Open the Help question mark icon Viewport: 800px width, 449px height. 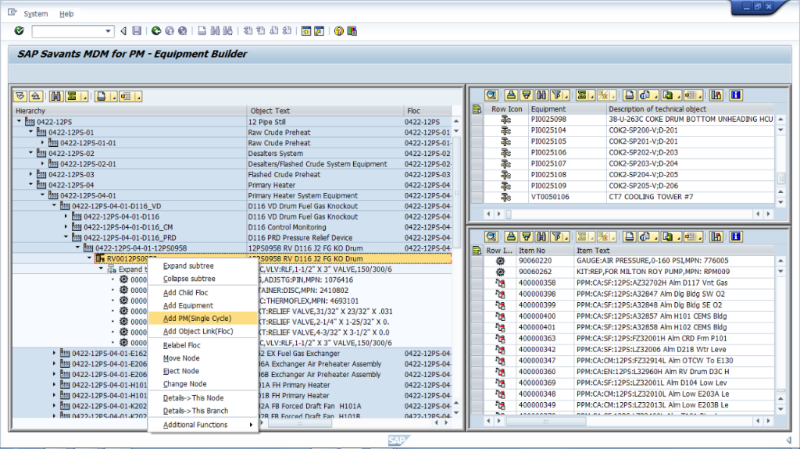click(338, 31)
